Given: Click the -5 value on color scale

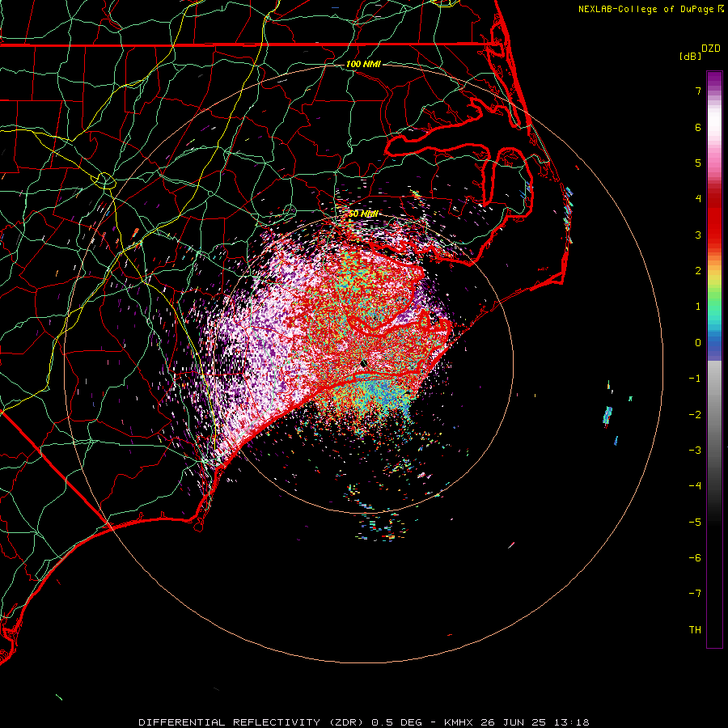Looking at the screenshot, I should [x=695, y=523].
